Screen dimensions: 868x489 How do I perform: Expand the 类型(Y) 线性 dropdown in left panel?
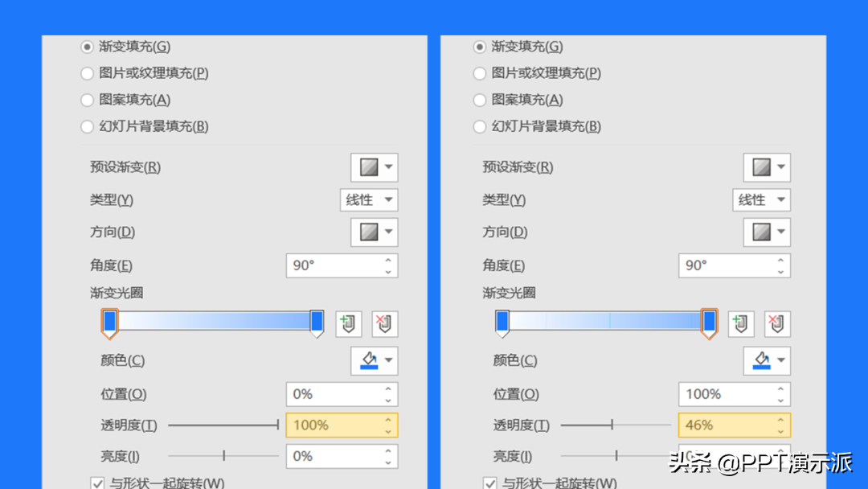pyautogui.click(x=369, y=200)
